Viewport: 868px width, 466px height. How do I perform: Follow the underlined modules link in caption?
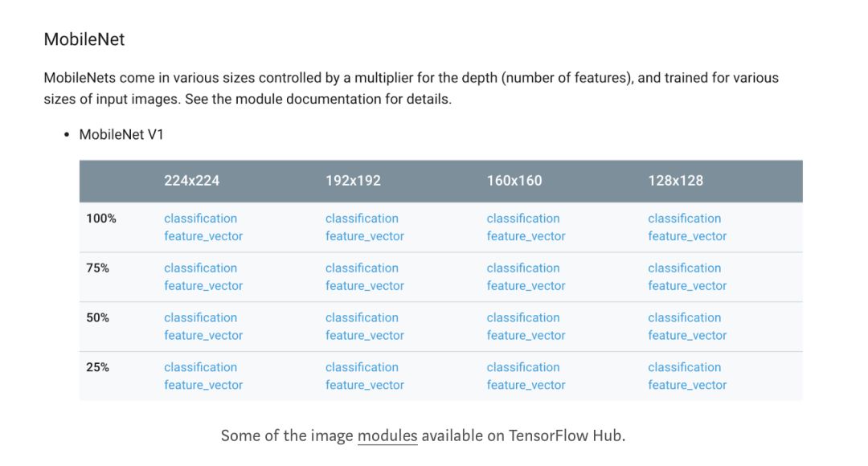(x=387, y=436)
